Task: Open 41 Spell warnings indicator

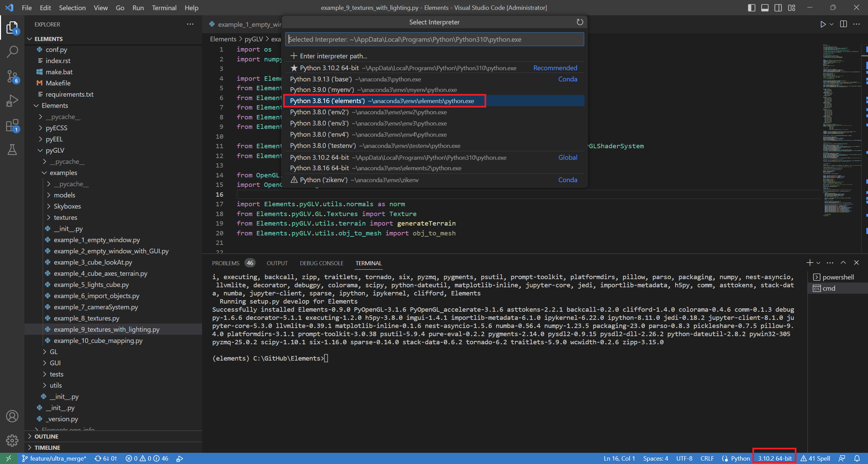Action: [815, 459]
